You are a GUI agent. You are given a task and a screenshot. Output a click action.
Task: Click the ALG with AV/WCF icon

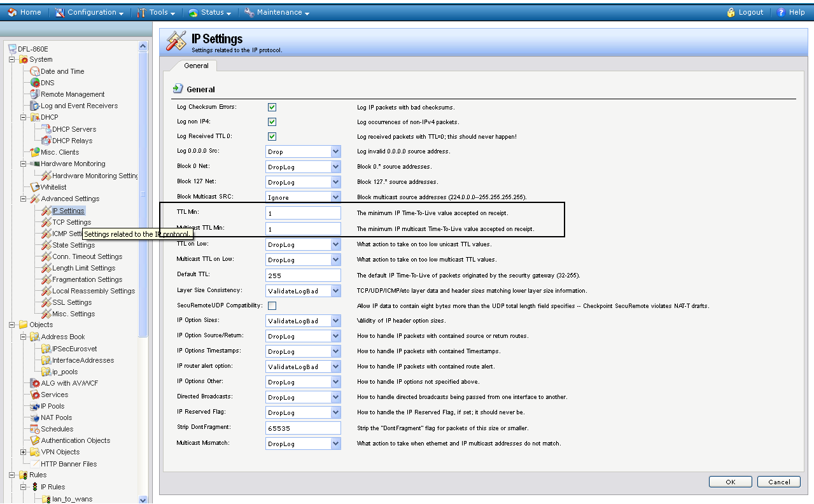click(x=35, y=383)
